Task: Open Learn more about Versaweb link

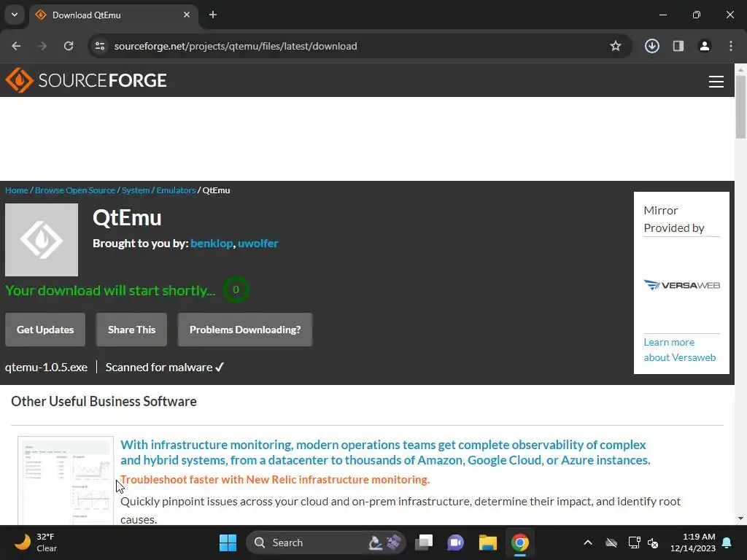Action: pos(679,350)
